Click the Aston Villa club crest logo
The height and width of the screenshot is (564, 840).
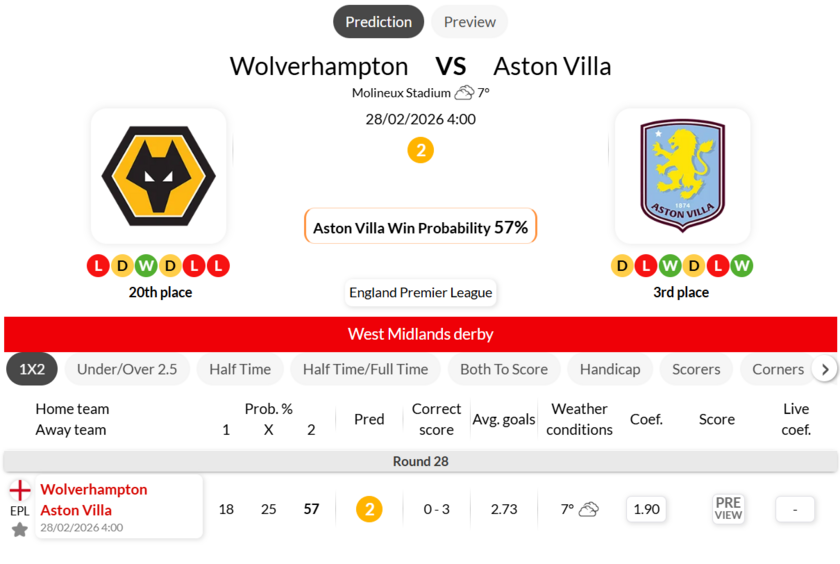point(682,177)
